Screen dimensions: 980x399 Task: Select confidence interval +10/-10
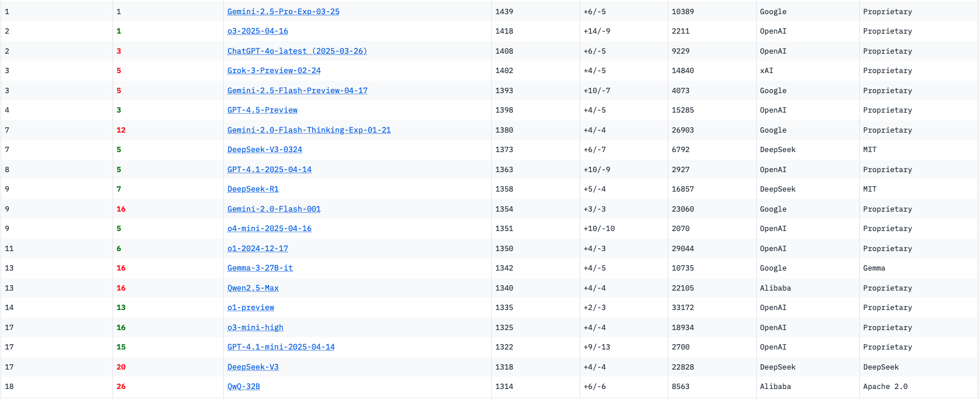click(600, 229)
